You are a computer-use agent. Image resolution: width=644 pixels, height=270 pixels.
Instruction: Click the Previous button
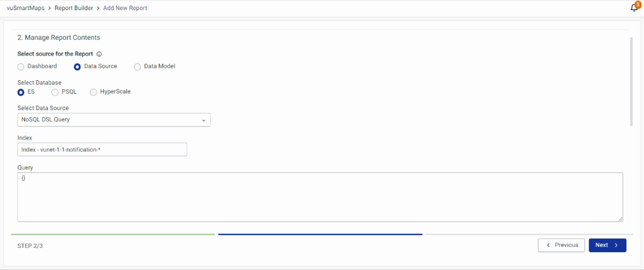(561, 245)
